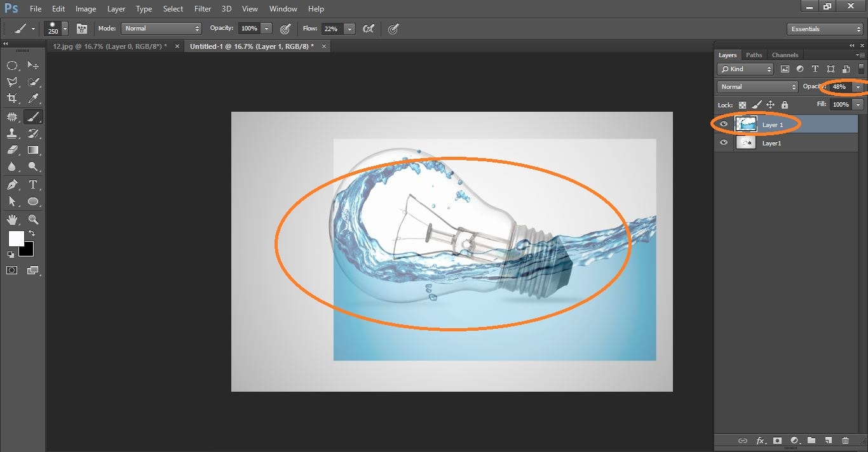Enable lock all on selected layer

click(x=785, y=104)
